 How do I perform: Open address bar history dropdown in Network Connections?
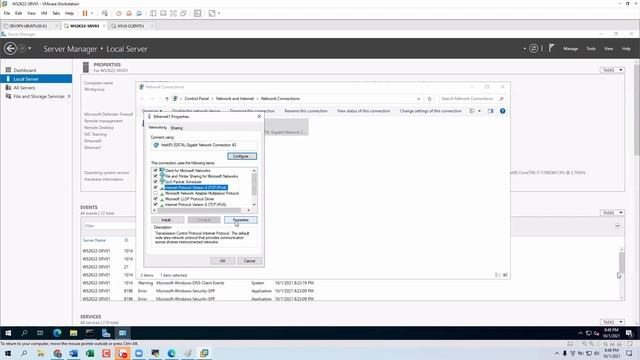click(418, 99)
